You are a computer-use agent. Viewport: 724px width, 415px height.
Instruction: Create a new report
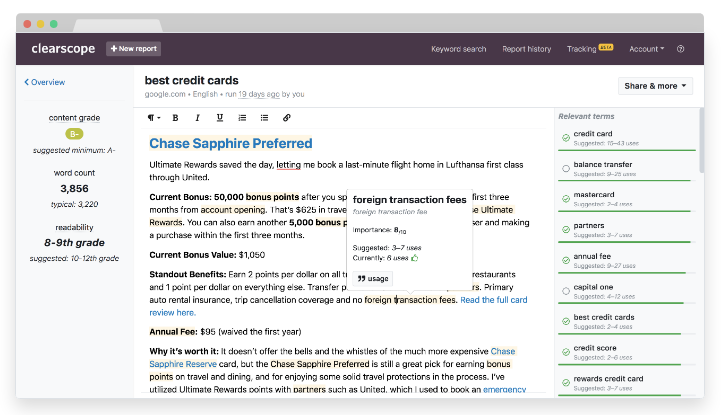pos(133,48)
